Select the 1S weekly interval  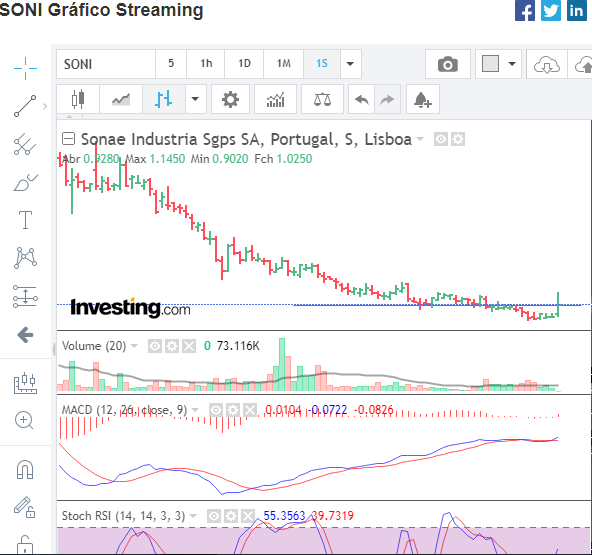click(322, 63)
